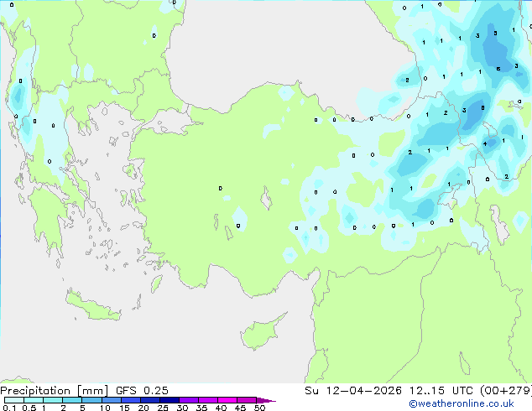This screenshot has width=532, height=411.
Task: Select the 2–5 mm legend color swatch
Action: [x=72, y=400]
